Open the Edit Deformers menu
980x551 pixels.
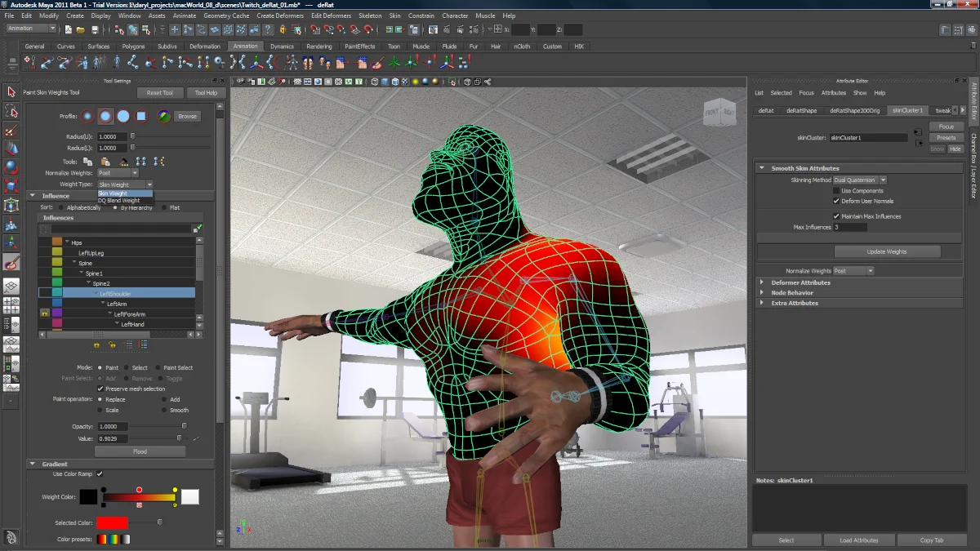331,16
